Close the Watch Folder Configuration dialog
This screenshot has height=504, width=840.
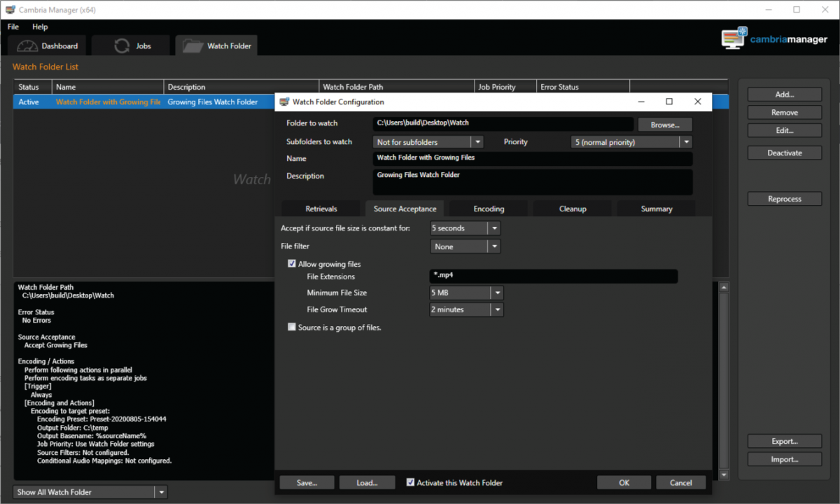(x=697, y=102)
